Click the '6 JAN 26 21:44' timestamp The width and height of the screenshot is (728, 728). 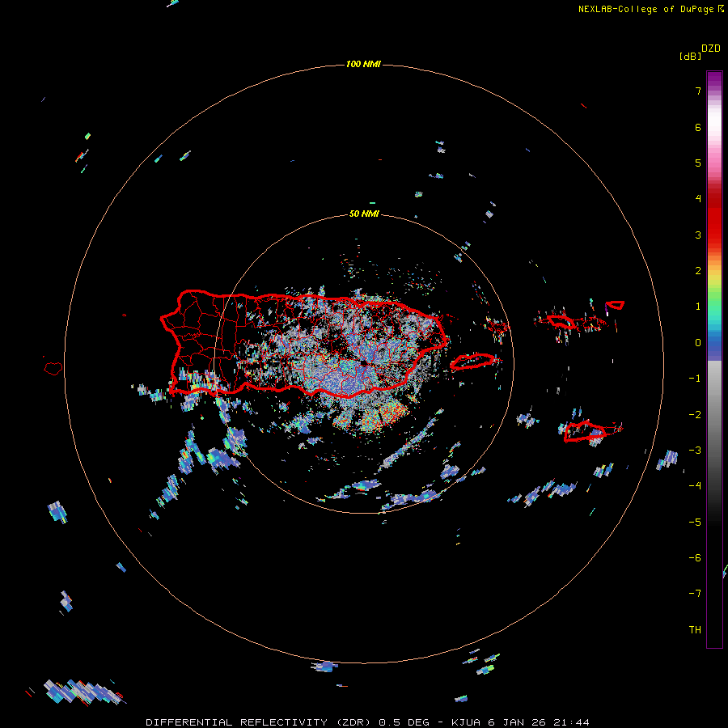(539, 722)
